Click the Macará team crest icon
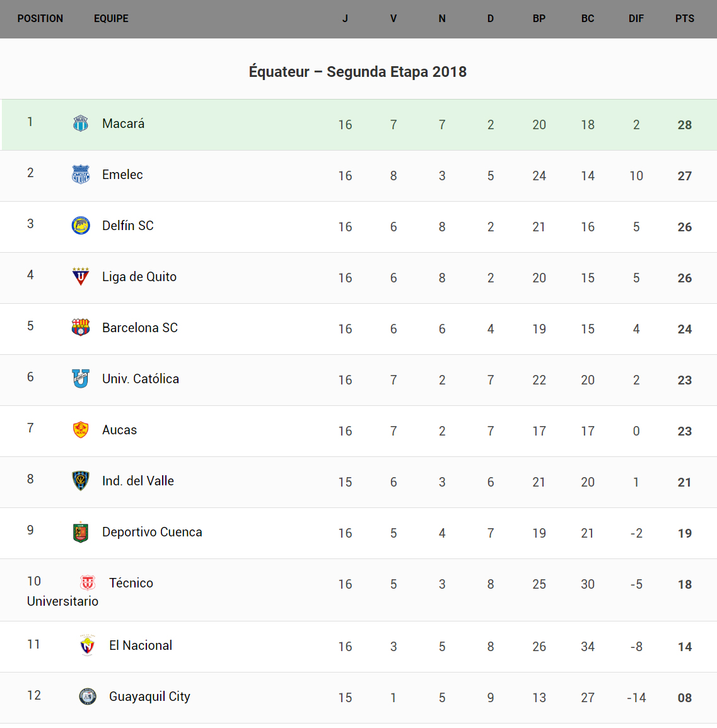The image size is (717, 728). (x=81, y=124)
